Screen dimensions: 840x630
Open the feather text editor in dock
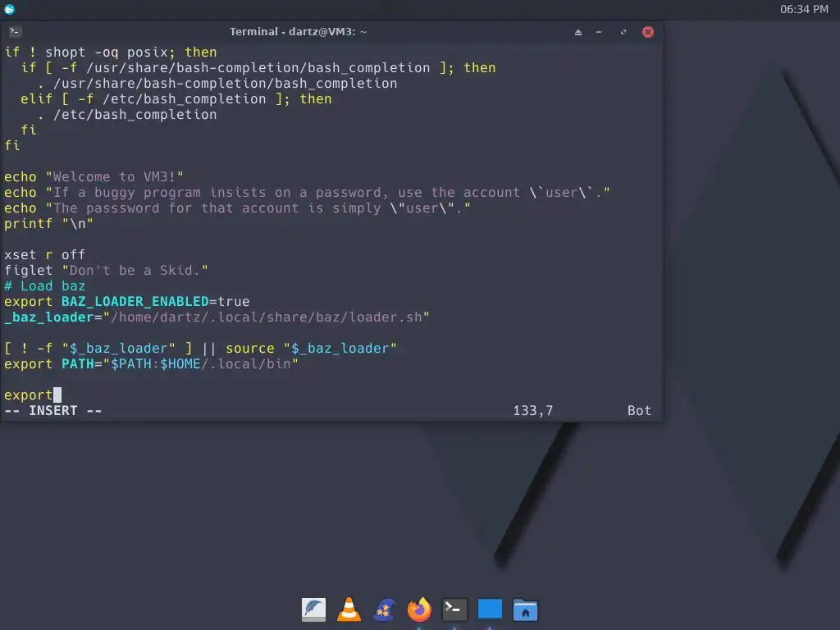coord(313,609)
